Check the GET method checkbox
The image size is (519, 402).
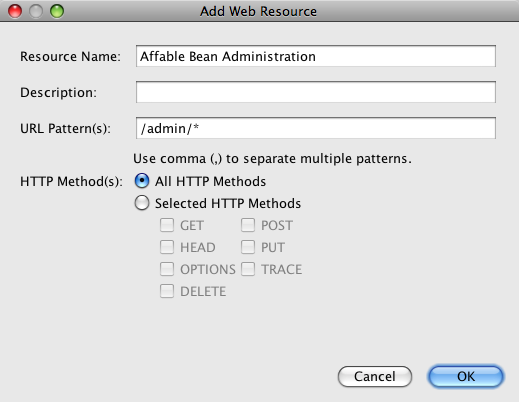167,225
